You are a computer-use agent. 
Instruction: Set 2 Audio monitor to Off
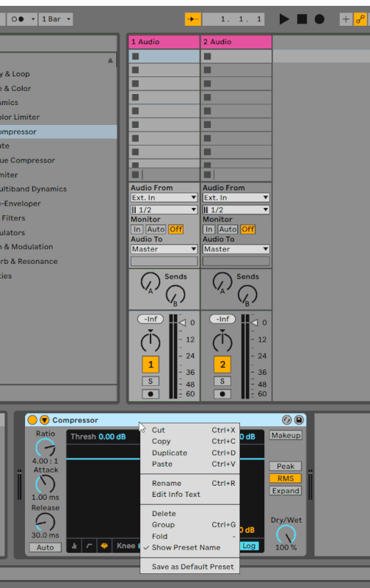click(x=247, y=229)
